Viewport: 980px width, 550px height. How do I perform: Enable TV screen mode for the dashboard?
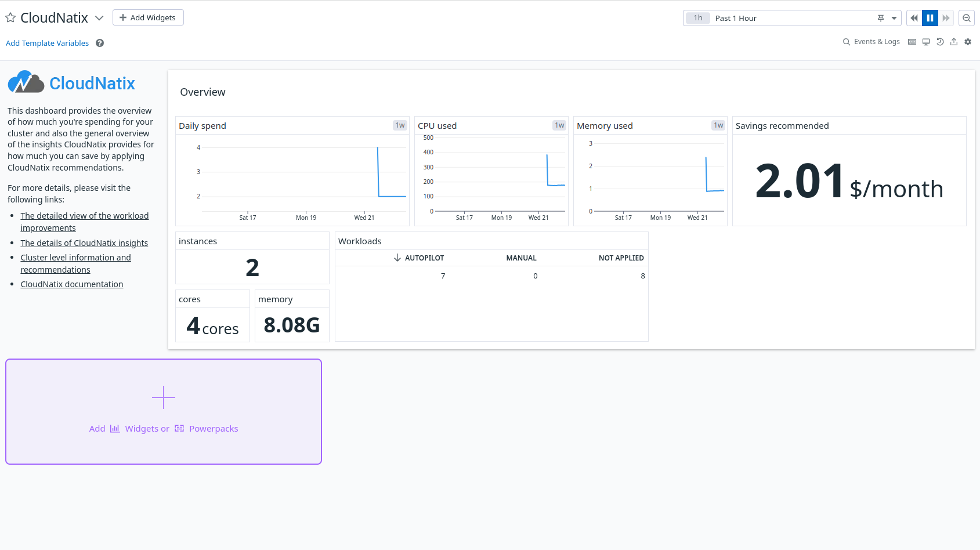926,41
